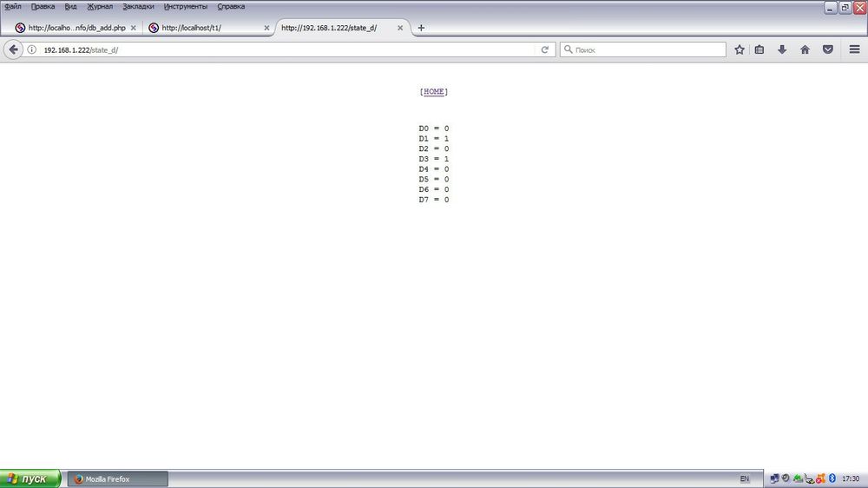The height and width of the screenshot is (488, 868).
Task: Open the Firefox hamburger menu
Action: point(854,49)
